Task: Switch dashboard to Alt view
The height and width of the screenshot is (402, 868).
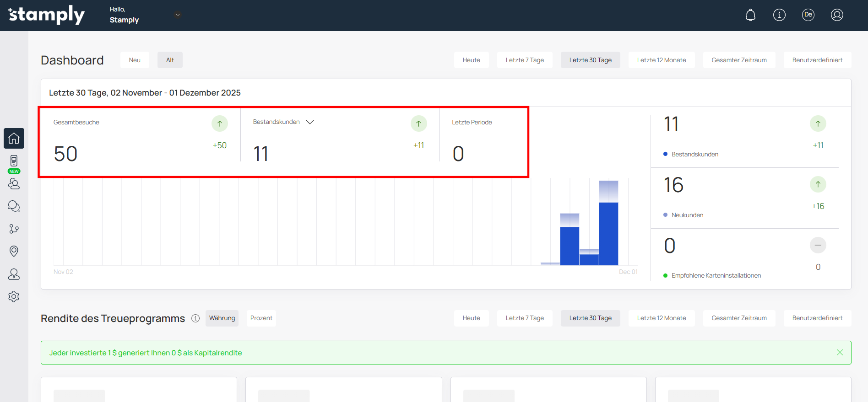Action: [170, 60]
